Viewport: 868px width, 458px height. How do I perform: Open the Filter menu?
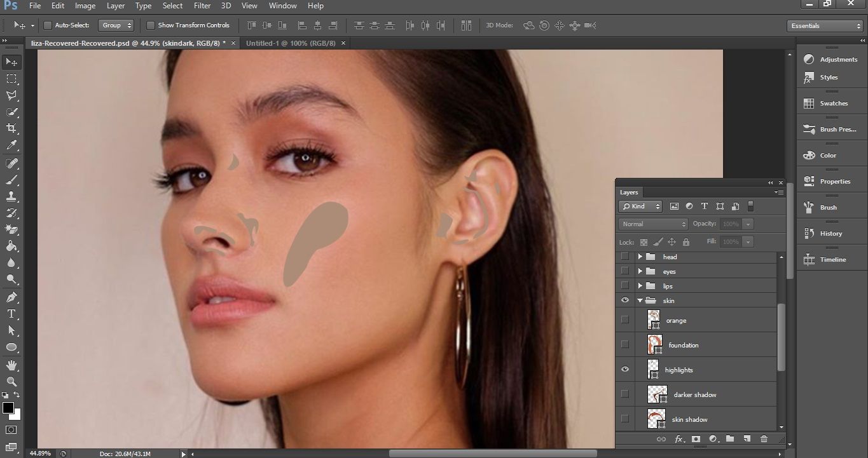pos(202,6)
